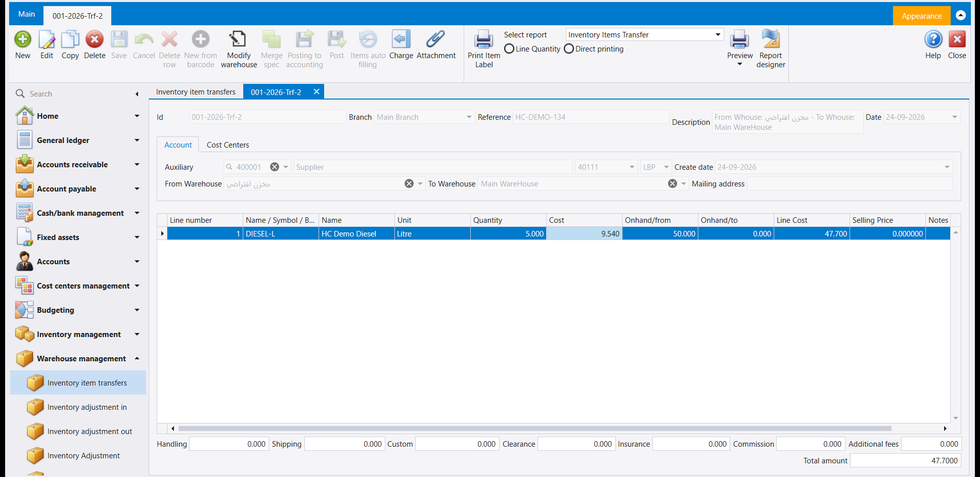The height and width of the screenshot is (477, 980).
Task: Clear the From Warehouse field
Action: [x=409, y=183]
